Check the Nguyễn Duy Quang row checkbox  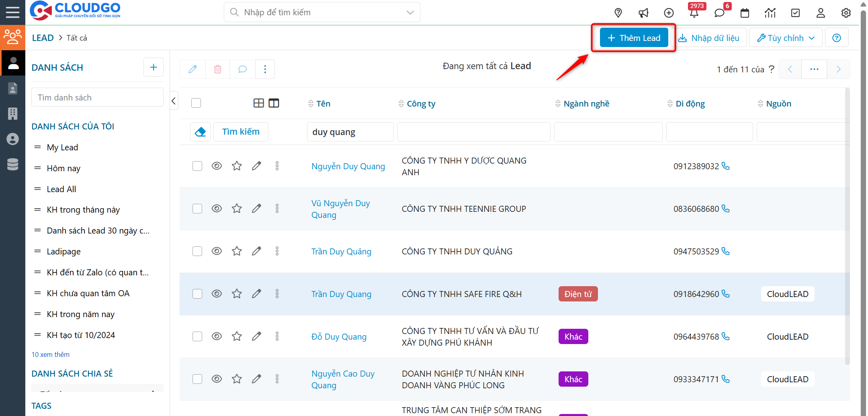click(197, 166)
